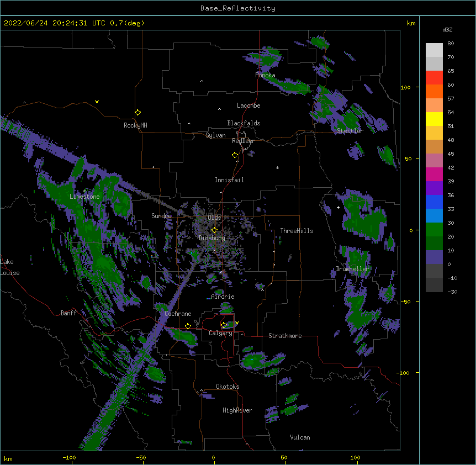Viewport: 476px width, 465px height.
Task: Click the 50 km tick on horizontal axis
Action: pyautogui.click(x=284, y=457)
